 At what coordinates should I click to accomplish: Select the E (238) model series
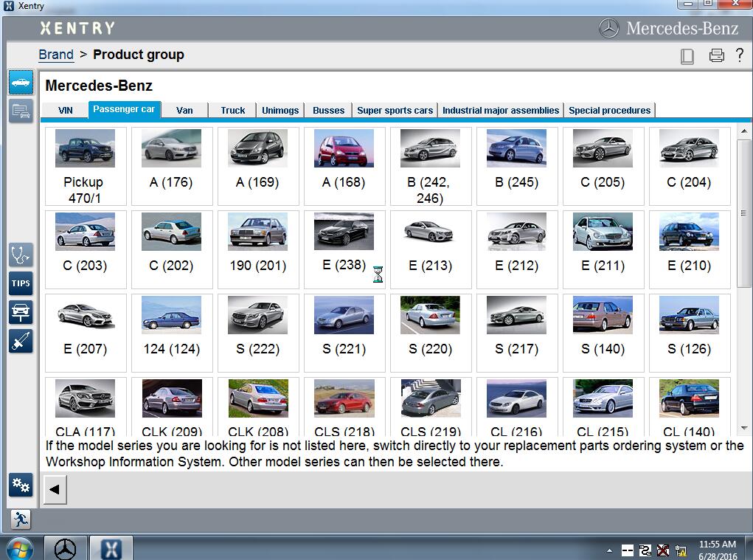[344, 249]
